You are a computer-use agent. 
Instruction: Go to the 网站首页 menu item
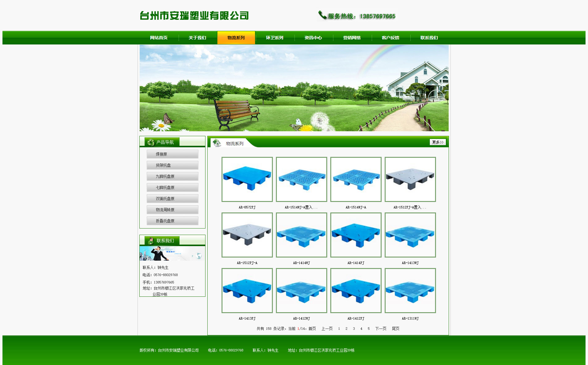[159, 38]
